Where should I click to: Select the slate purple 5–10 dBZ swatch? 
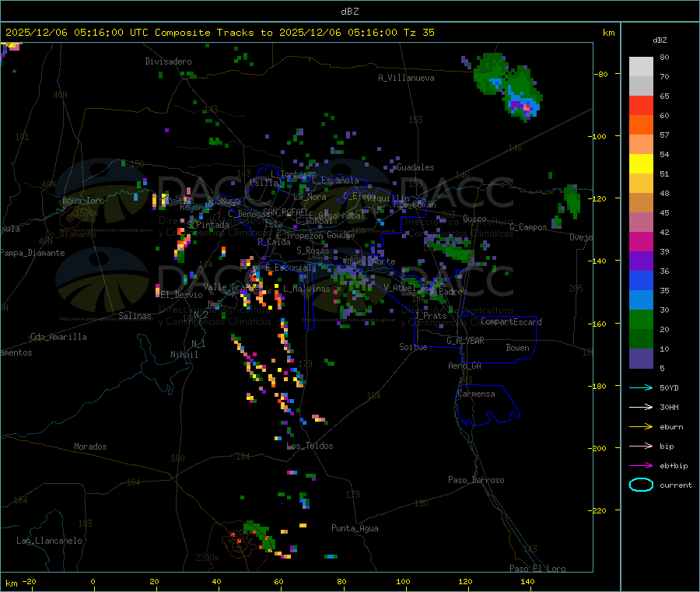641,359
